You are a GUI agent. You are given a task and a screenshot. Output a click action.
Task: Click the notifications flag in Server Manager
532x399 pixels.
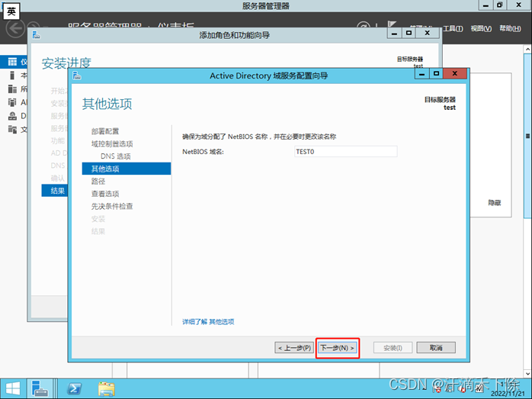pos(393,24)
